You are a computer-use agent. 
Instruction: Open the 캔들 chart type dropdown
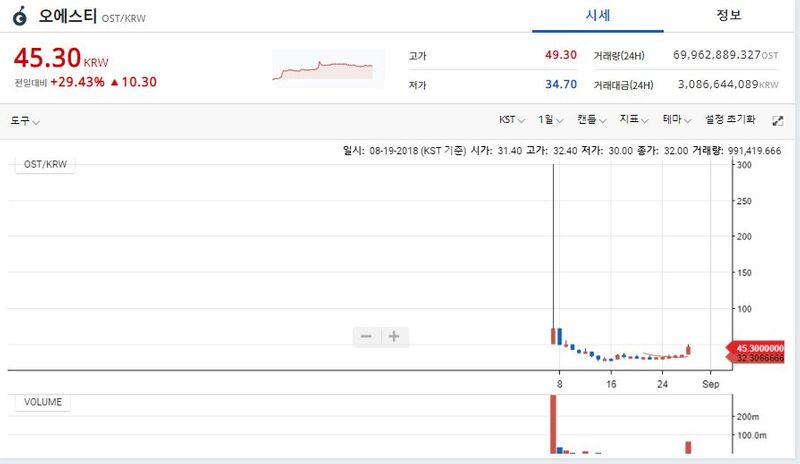[x=591, y=119]
